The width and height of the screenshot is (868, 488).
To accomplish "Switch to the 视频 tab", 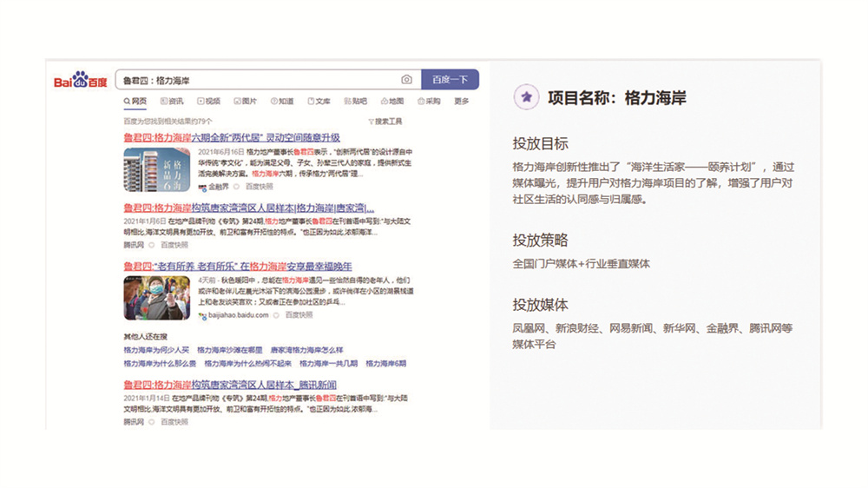I will point(208,102).
